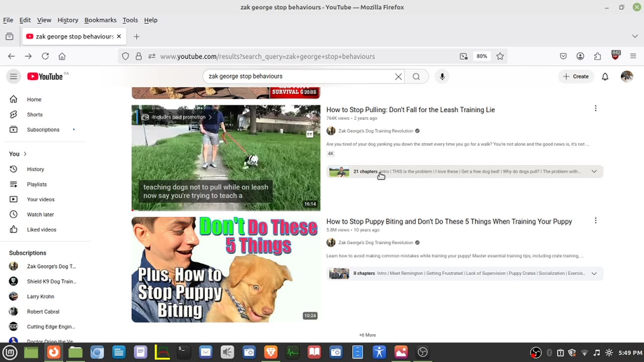Image resolution: width=644 pixels, height=362 pixels.
Task: Open the account avatar menu
Action: click(627, 76)
